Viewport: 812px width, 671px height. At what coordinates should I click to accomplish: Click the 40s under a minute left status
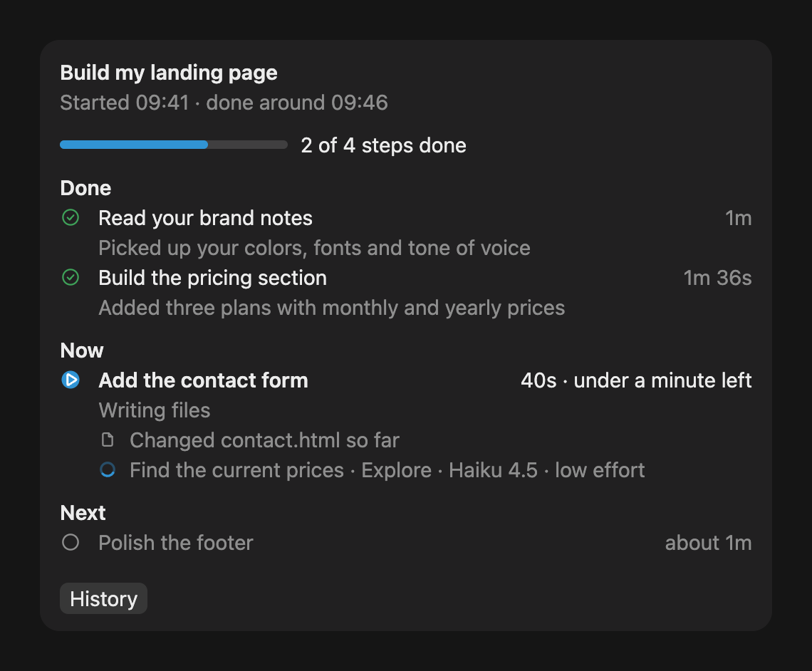click(636, 380)
